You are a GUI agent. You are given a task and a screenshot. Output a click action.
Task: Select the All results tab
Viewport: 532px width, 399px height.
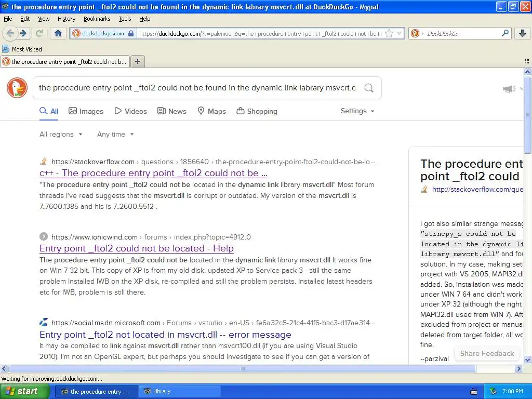pyautogui.click(x=49, y=111)
